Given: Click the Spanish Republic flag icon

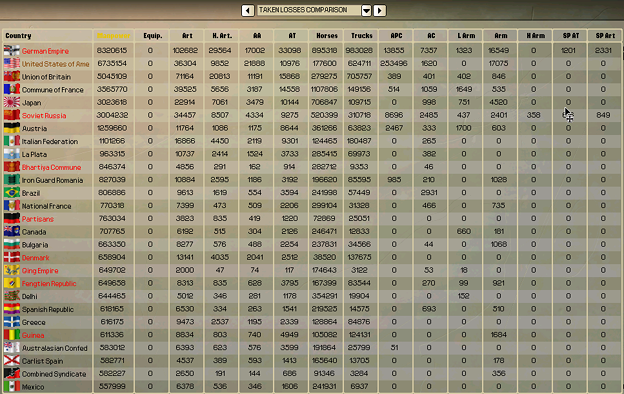Looking at the screenshot, I should (12, 309).
